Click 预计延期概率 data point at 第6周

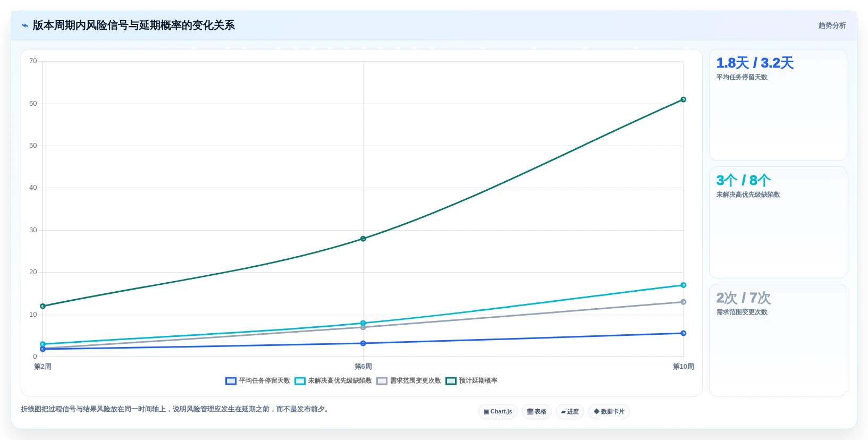click(x=363, y=239)
